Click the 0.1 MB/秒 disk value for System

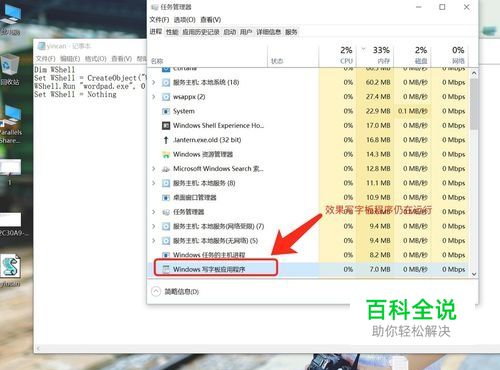pyautogui.click(x=413, y=111)
